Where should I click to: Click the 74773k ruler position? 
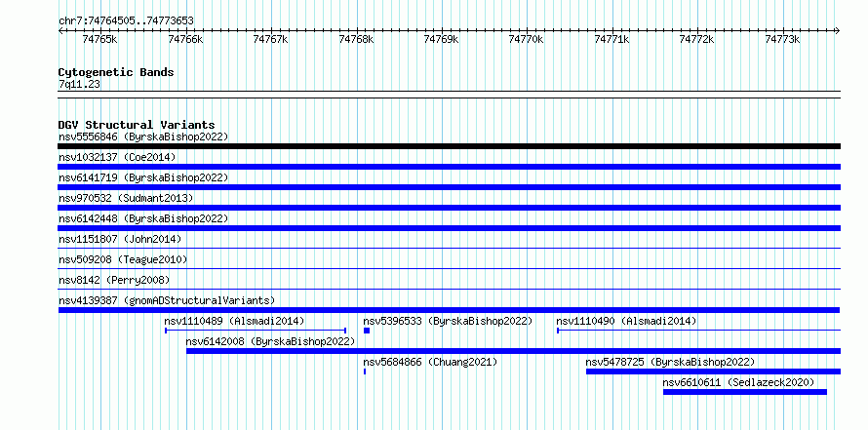coord(783,39)
